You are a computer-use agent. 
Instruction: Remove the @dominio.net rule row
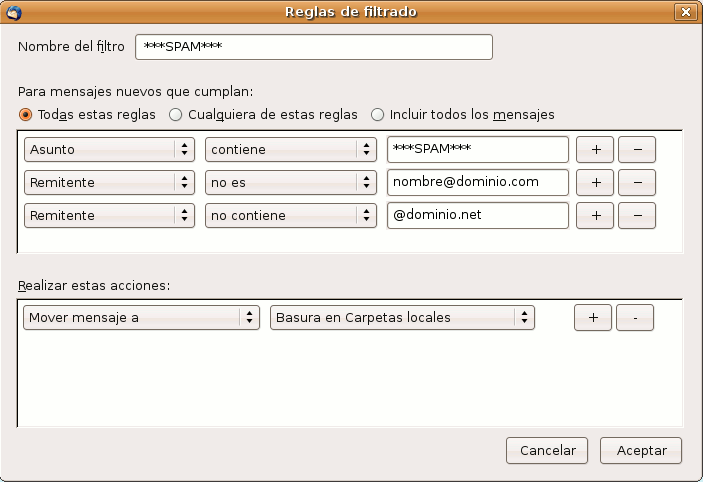637,216
